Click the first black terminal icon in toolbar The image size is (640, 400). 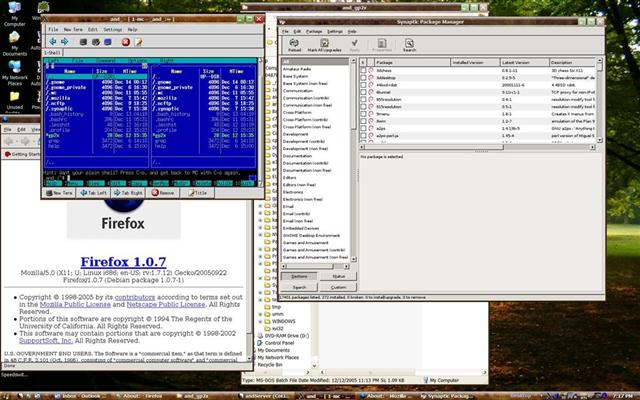83,42
